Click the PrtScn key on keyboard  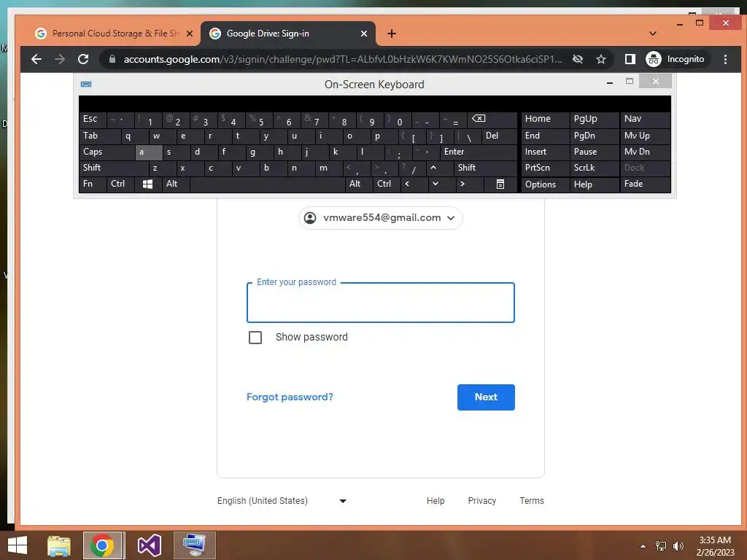tap(545, 168)
